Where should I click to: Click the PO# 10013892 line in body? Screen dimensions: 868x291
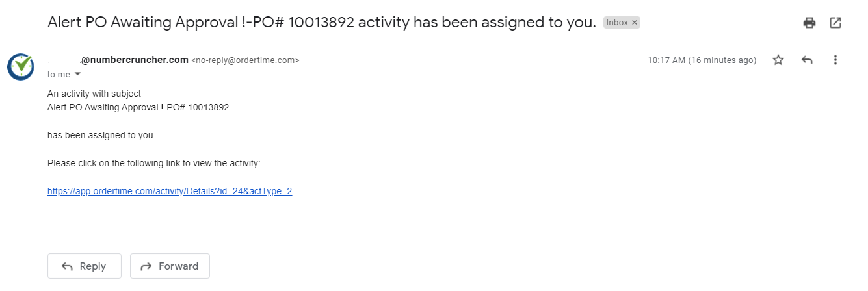[138, 107]
